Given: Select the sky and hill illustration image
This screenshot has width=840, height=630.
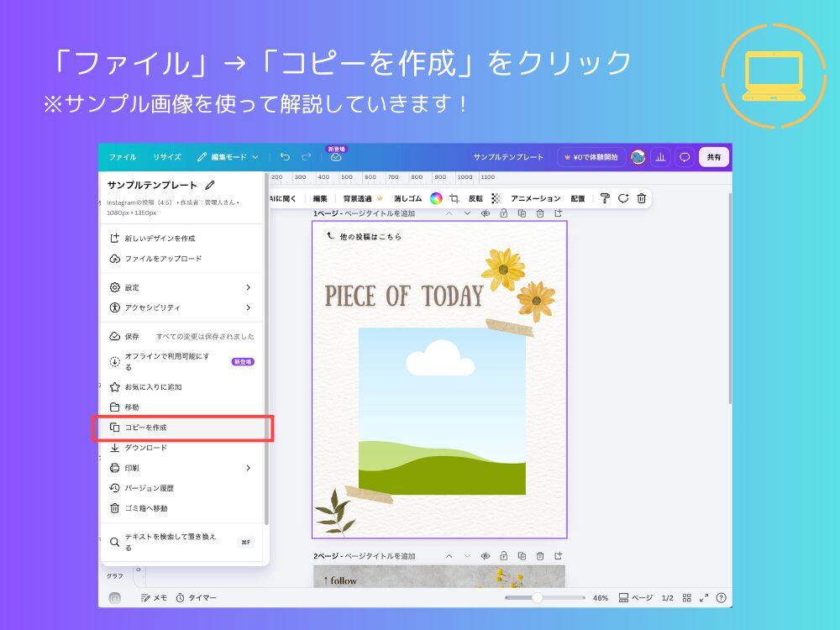Looking at the screenshot, I should (442, 411).
